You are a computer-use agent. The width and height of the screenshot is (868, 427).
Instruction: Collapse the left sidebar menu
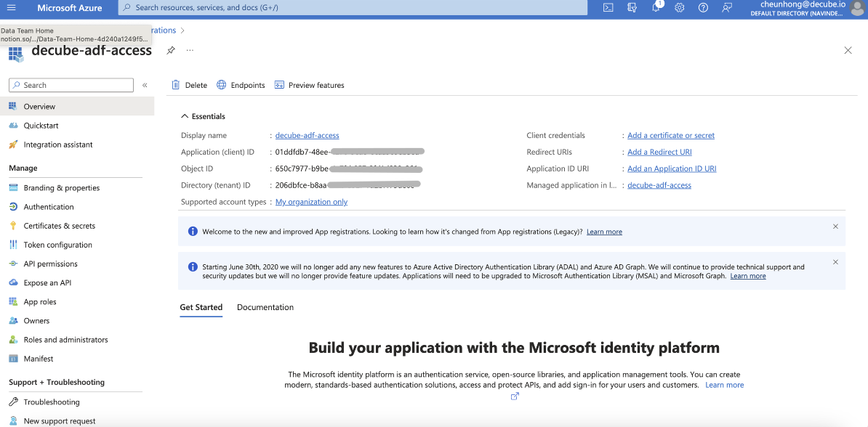click(145, 86)
